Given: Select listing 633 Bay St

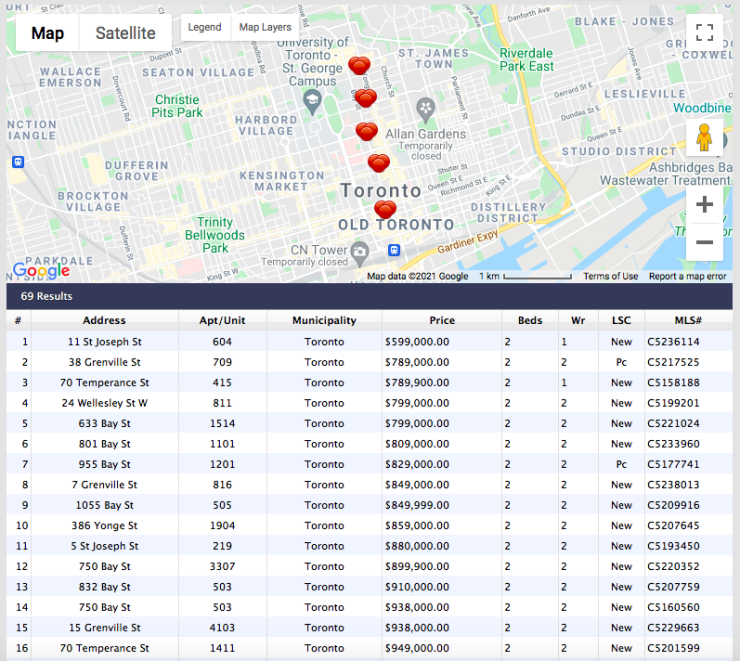Looking at the screenshot, I should [x=370, y=423].
